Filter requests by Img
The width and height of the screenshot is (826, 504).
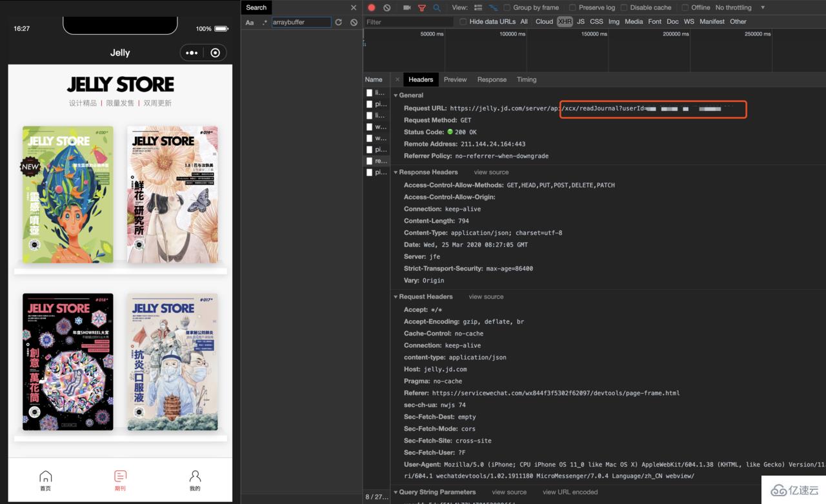coord(614,22)
